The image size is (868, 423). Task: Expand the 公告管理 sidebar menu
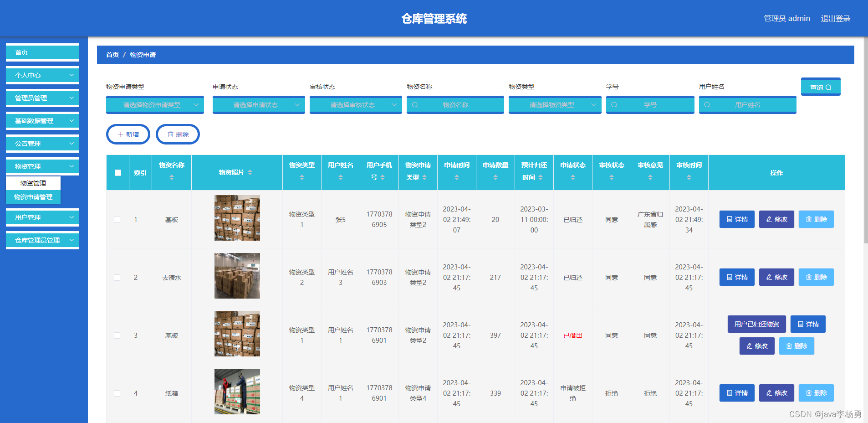click(x=42, y=144)
